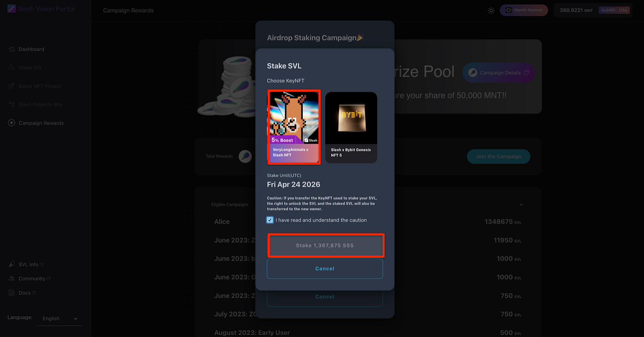Viewport: 644px width, 337px height.
Task: Toggle light mode with the sun icon
Action: click(490, 10)
